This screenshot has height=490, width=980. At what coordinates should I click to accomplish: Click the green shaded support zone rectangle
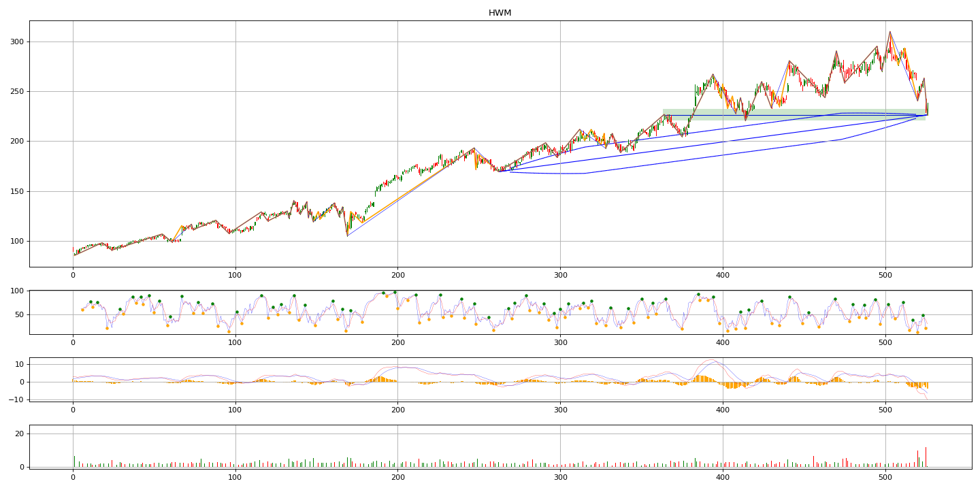[x=794, y=114]
